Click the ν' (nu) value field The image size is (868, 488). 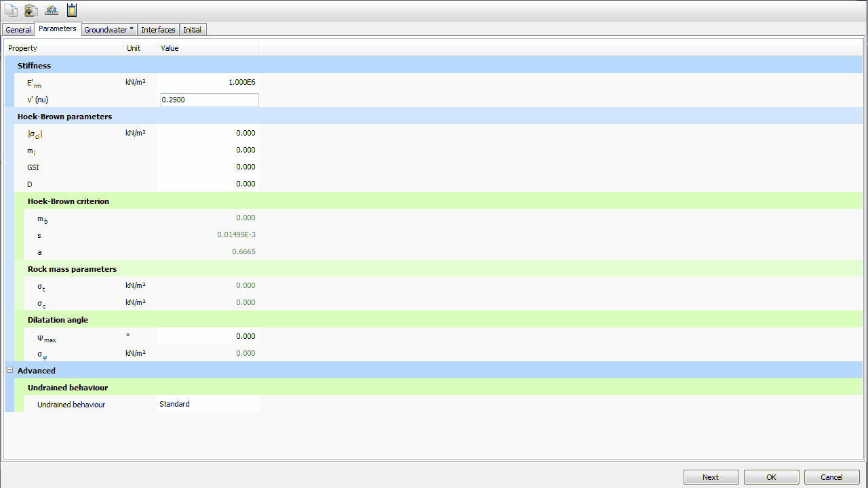[209, 100]
